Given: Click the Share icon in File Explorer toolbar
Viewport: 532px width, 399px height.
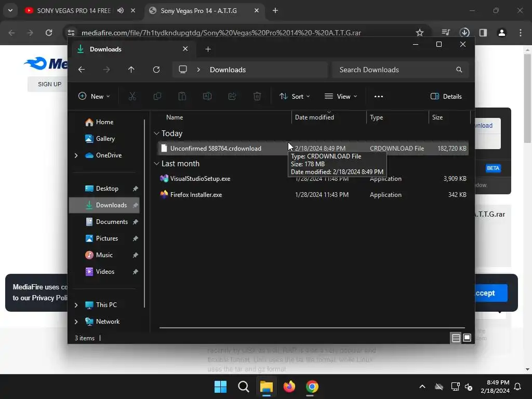Looking at the screenshot, I should click(x=232, y=96).
